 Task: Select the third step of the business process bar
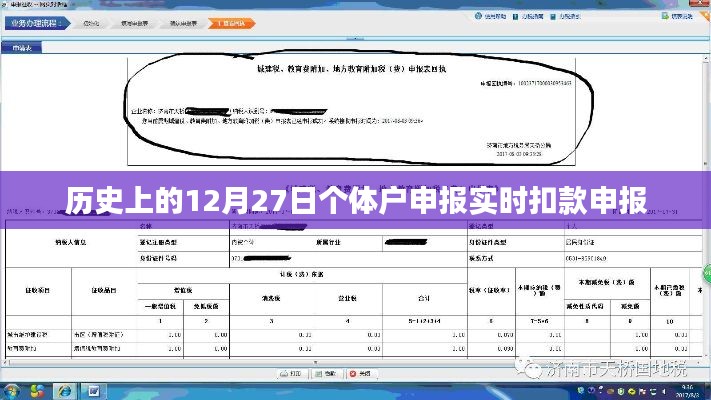pos(183,23)
